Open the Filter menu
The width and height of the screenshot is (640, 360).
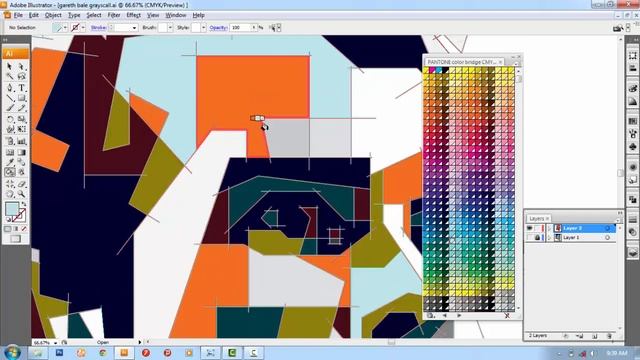tap(114, 15)
